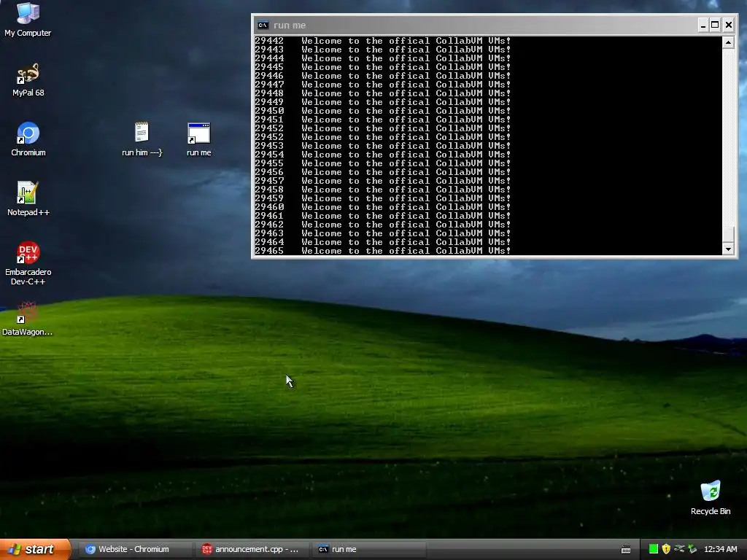Select the Embarcadero Dev-C++ shortcut

[28, 262]
